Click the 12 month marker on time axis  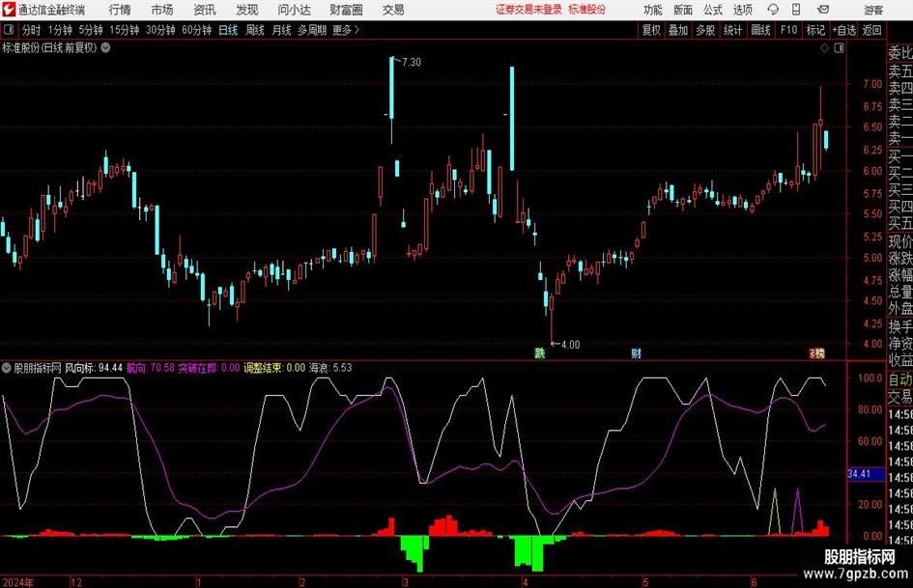75,582
